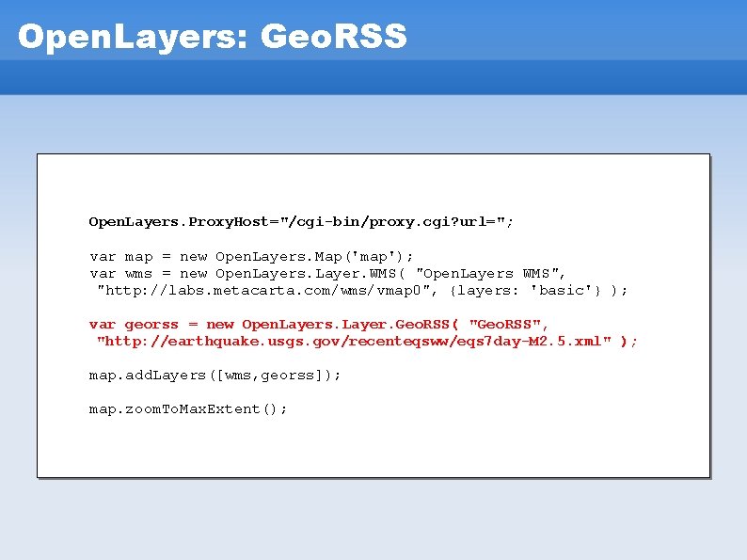The height and width of the screenshot is (560, 747).
Task: Click the 'map.zoomToMaxExtent();' line
Action: click(x=188, y=408)
